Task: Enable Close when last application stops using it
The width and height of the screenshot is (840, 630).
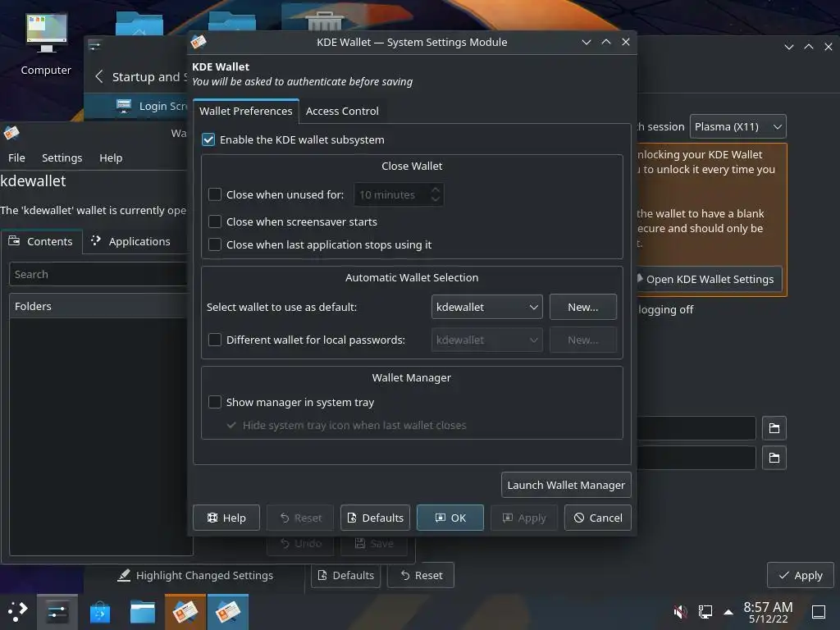Action: pos(215,244)
